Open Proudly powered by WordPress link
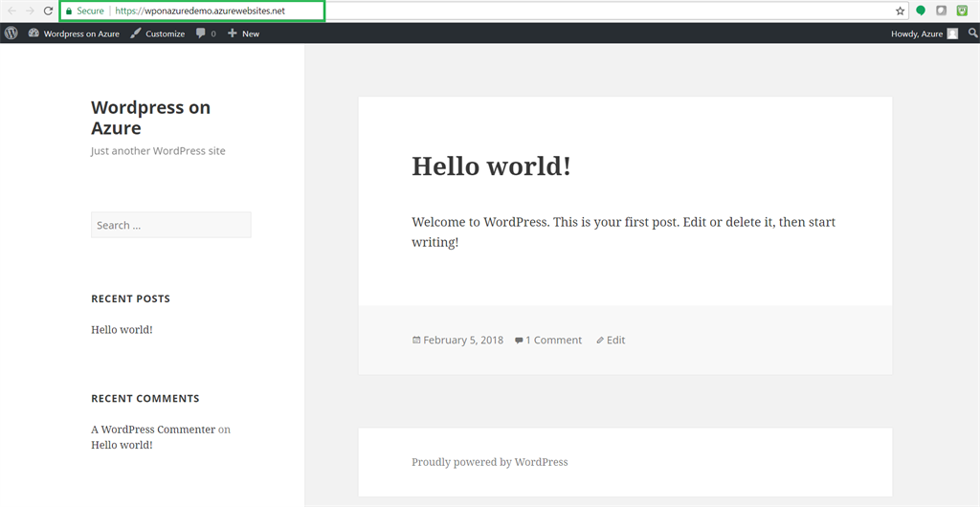Viewport: 980px width, 507px height. pyautogui.click(x=490, y=463)
